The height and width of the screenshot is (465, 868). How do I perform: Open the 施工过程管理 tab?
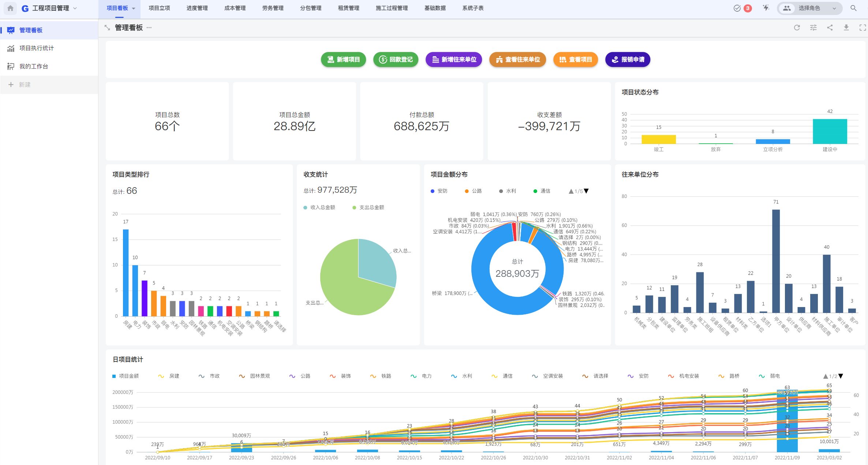point(392,8)
